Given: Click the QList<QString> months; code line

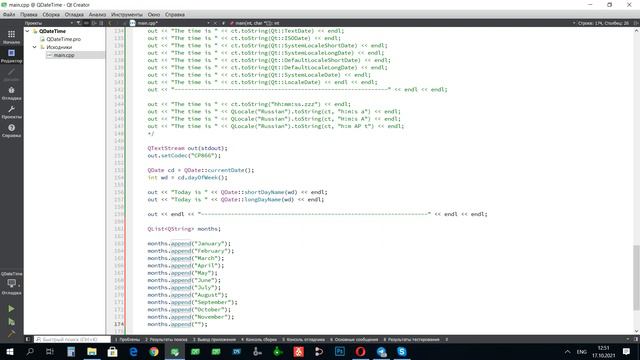Looking at the screenshot, I should point(184,229).
